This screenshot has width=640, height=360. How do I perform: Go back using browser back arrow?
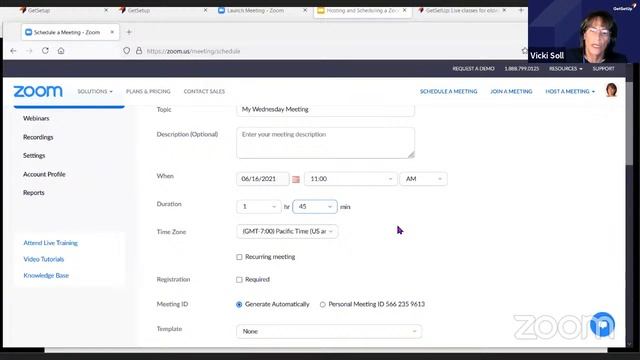pyautogui.click(x=13, y=51)
